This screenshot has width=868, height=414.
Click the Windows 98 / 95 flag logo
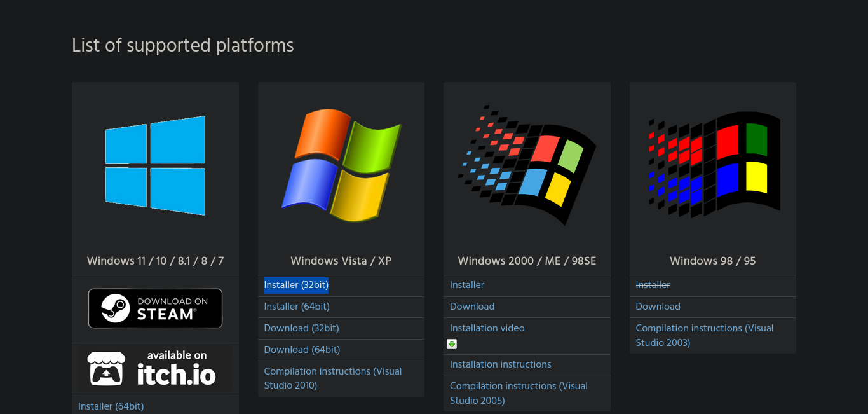click(712, 164)
